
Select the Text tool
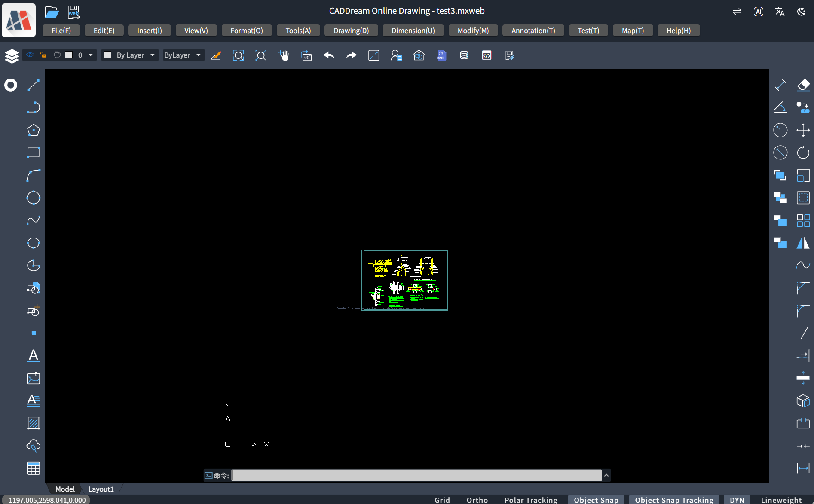click(x=33, y=355)
